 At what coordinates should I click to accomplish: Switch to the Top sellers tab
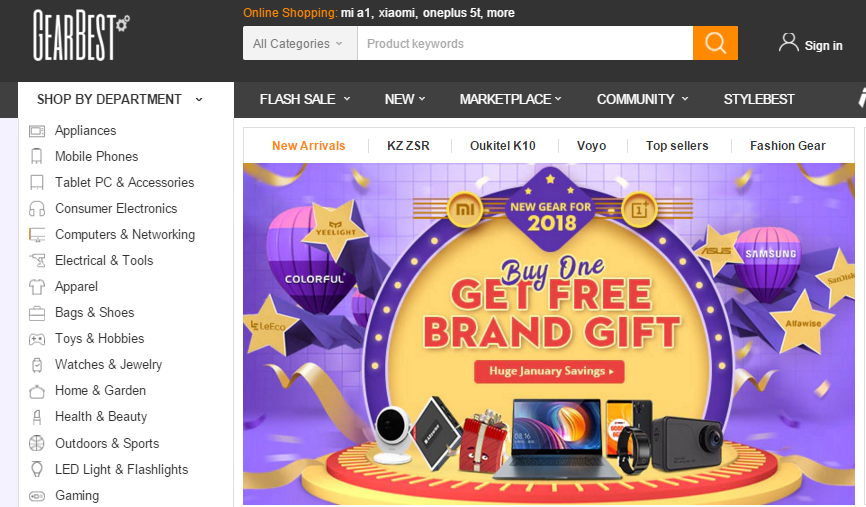(x=677, y=146)
